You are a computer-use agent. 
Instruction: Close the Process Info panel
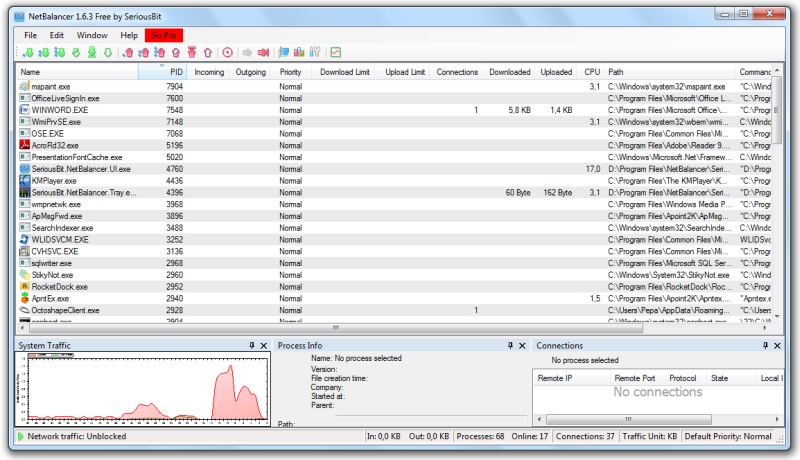click(522, 346)
